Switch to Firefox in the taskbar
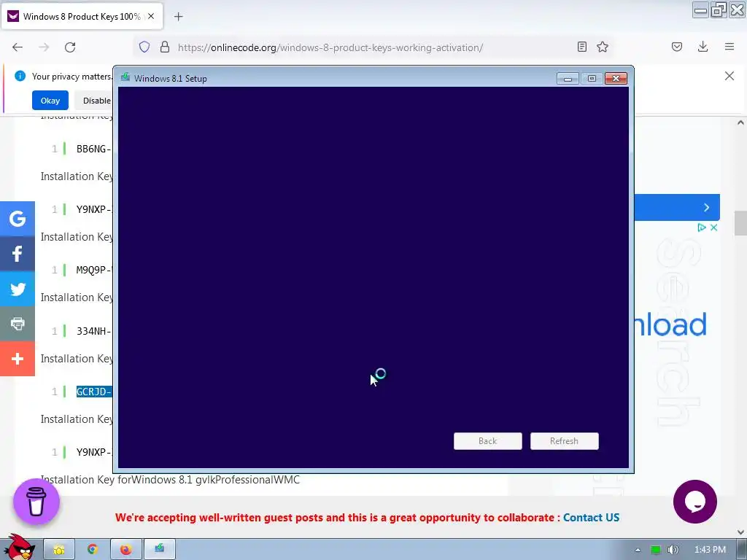This screenshot has width=747, height=560. (125, 550)
